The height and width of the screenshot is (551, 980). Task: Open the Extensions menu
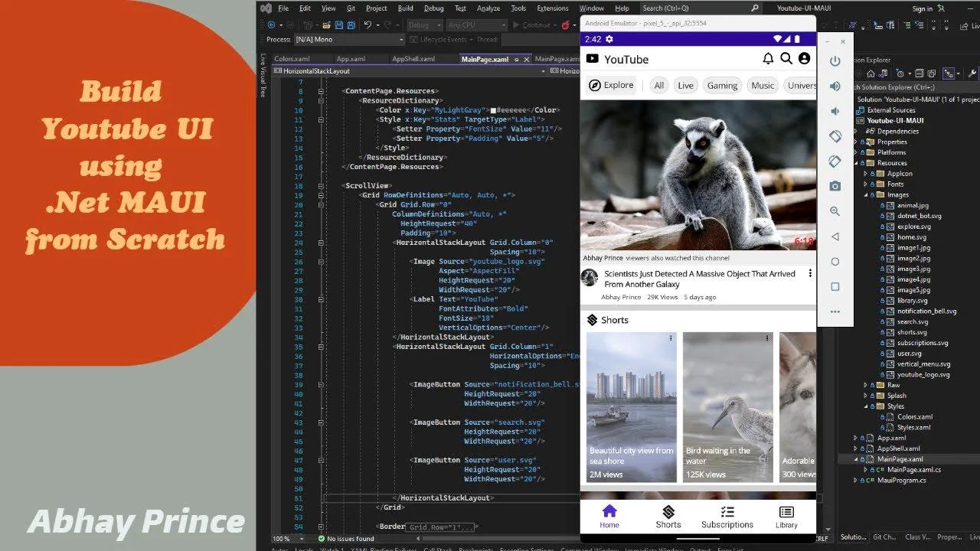552,8
